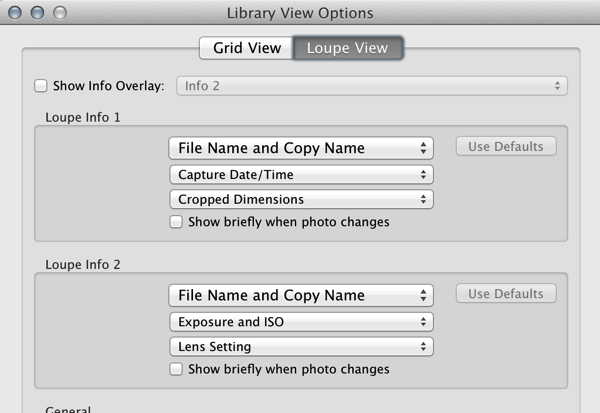The width and height of the screenshot is (600, 413).
Task: Toggle Loupe Info 2 Show briefly when photo changes
Action: click(x=176, y=369)
